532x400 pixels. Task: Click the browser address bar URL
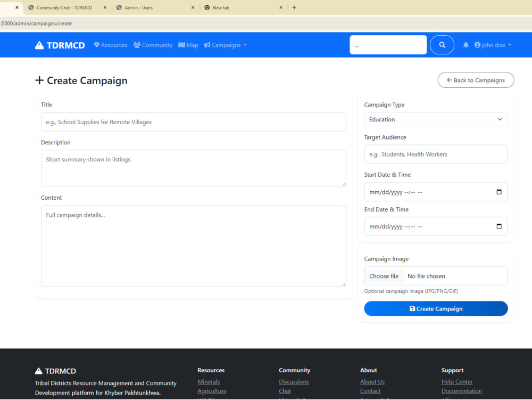tap(36, 23)
